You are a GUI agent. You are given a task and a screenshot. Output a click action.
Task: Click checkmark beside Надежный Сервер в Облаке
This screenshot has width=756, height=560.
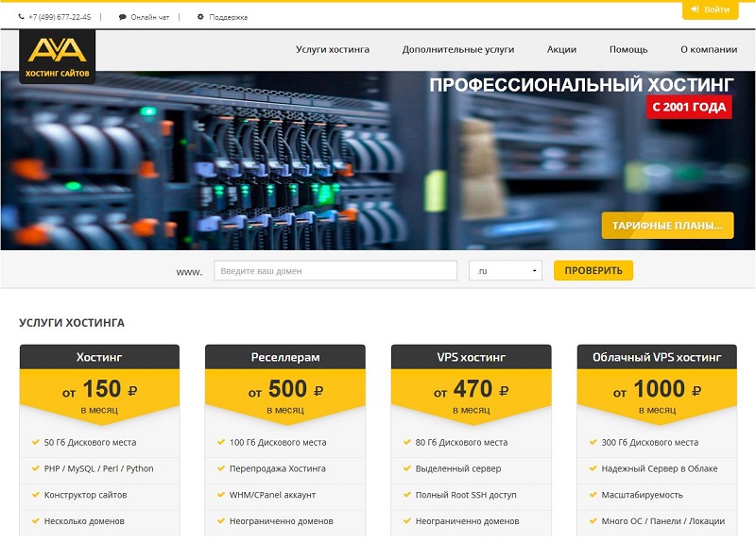pyautogui.click(x=593, y=468)
